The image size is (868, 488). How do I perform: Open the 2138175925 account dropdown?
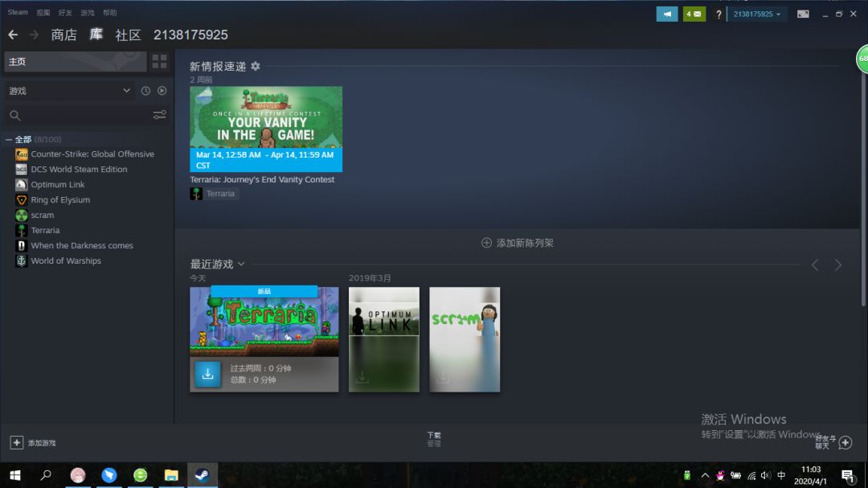pos(756,14)
